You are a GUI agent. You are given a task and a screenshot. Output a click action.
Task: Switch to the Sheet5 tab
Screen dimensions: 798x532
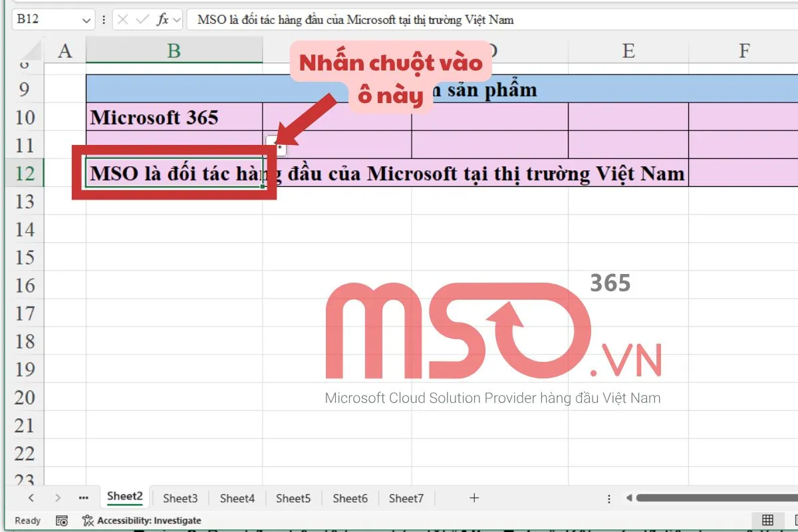pyautogui.click(x=293, y=498)
